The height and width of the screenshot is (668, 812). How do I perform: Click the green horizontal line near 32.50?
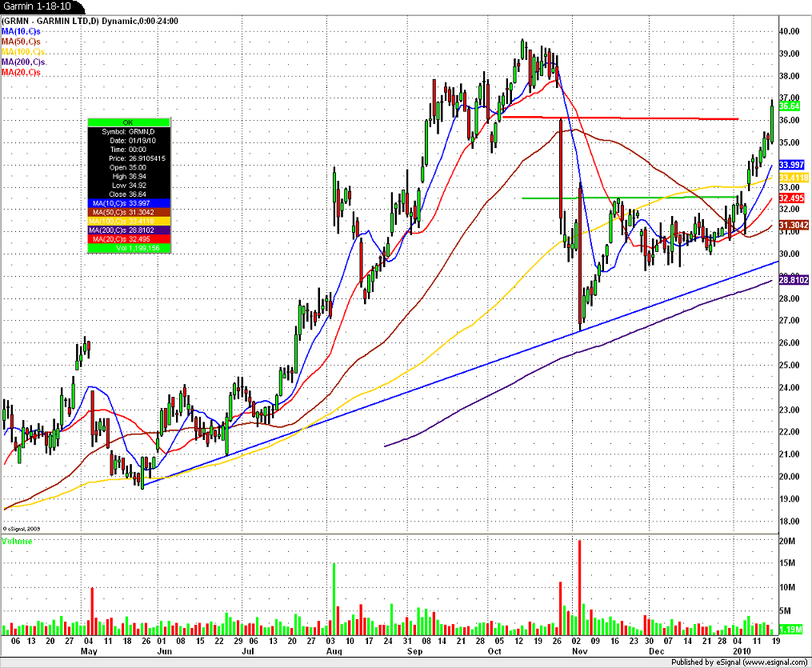click(629, 198)
